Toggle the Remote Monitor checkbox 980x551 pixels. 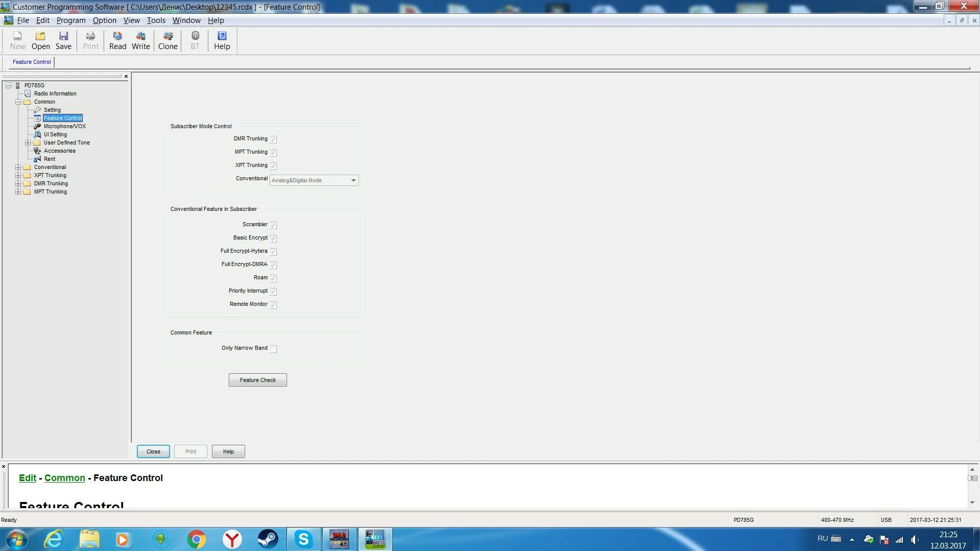[x=273, y=305]
